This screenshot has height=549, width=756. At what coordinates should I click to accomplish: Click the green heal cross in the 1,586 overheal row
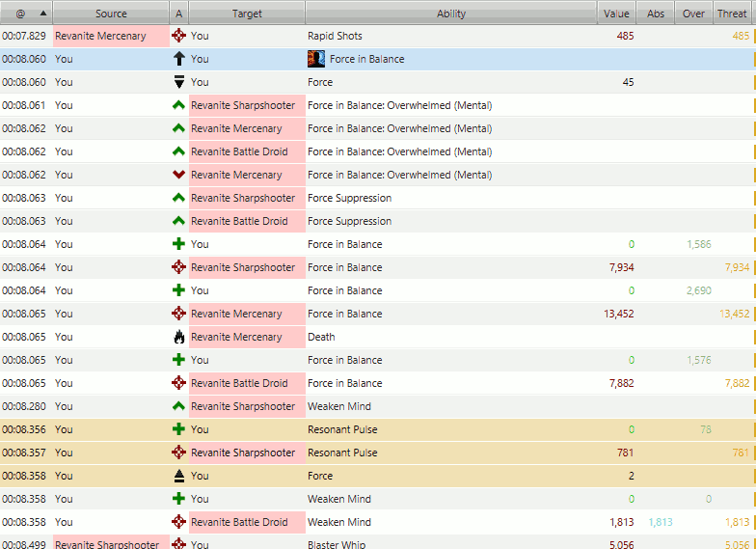pos(179,243)
